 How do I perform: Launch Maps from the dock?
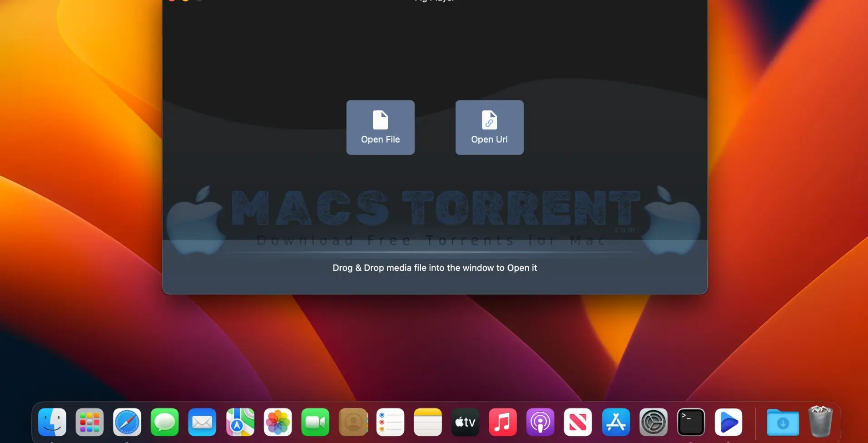pos(240,422)
